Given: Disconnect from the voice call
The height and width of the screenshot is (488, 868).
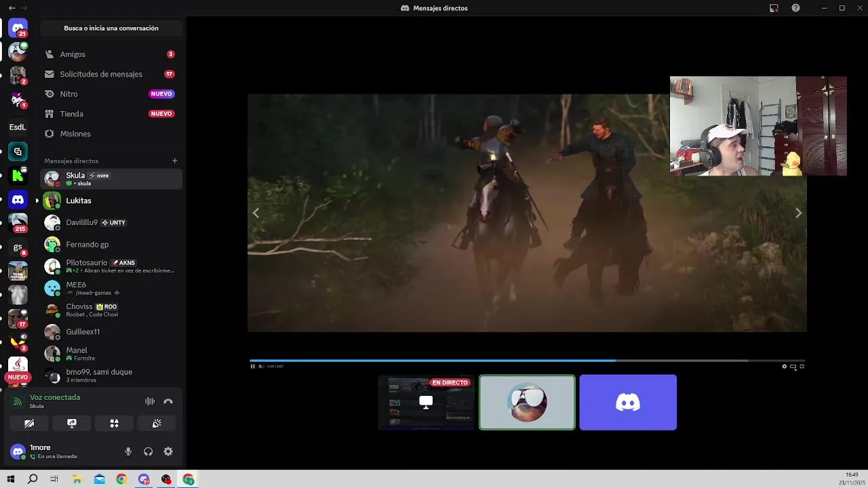Looking at the screenshot, I should (x=168, y=401).
